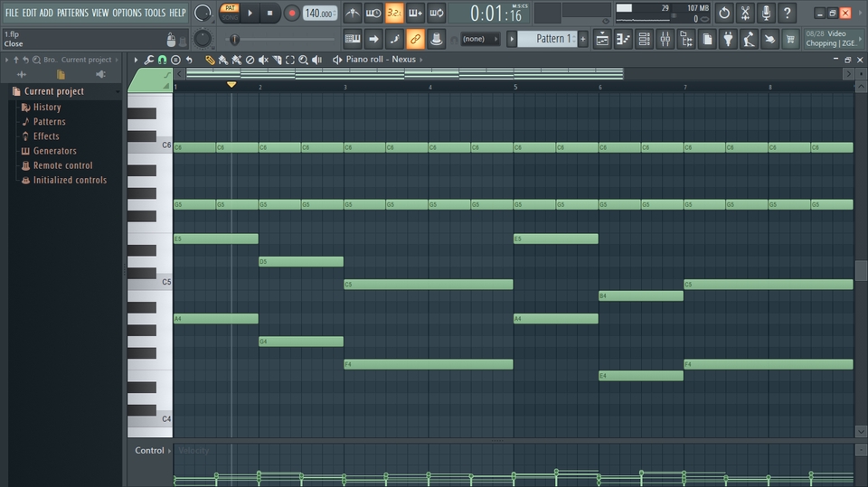Open the piano roll wrench tools menu
Image resolution: width=868 pixels, height=487 pixels.
(x=149, y=60)
